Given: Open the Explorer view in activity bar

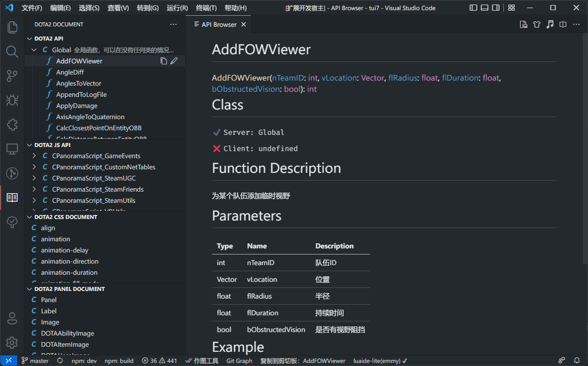Looking at the screenshot, I should point(12,27).
